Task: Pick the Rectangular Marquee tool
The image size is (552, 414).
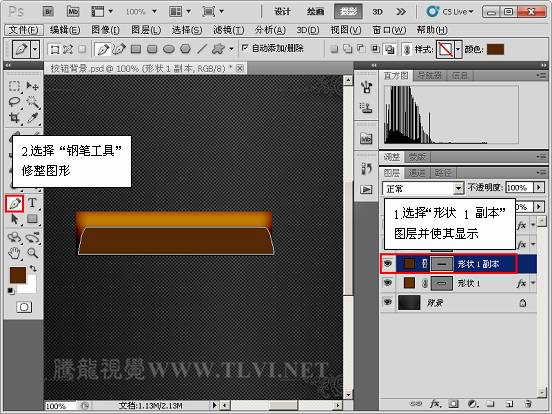Action: pos(14,86)
